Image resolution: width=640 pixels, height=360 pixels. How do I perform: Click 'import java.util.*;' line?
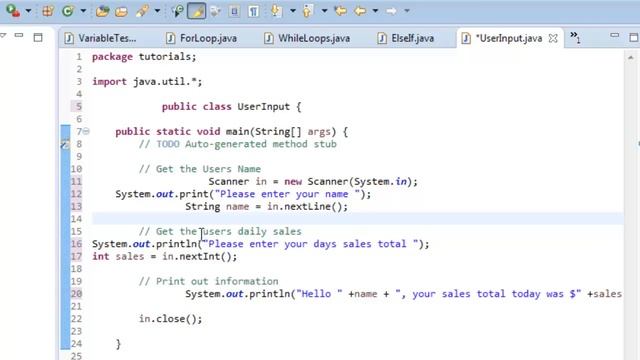coord(147,82)
